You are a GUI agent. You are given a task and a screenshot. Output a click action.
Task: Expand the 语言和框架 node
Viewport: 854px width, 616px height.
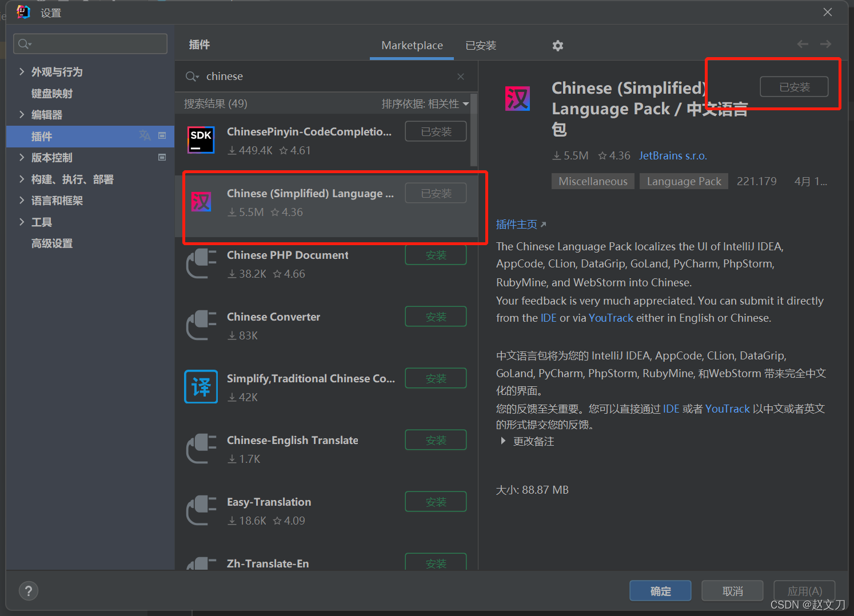(x=22, y=200)
